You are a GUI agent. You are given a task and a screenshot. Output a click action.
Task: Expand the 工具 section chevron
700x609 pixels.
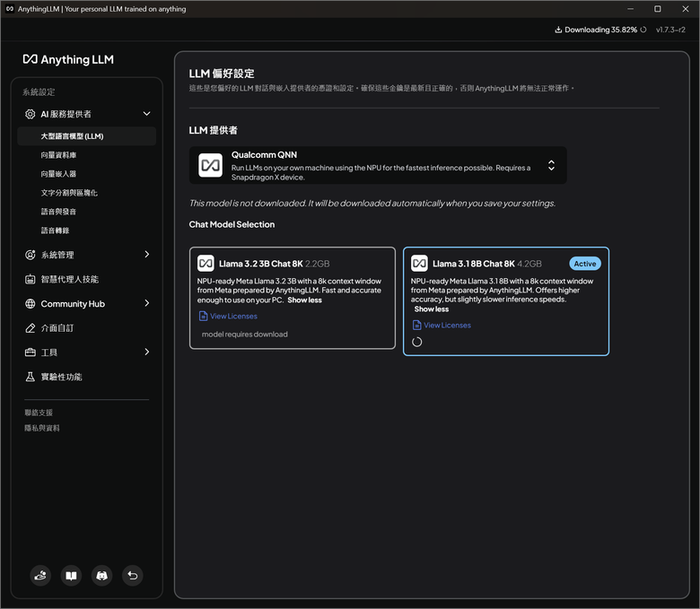(x=147, y=352)
